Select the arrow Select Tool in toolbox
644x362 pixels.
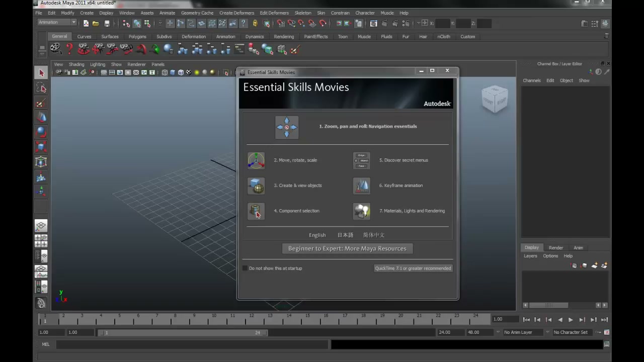click(x=41, y=73)
